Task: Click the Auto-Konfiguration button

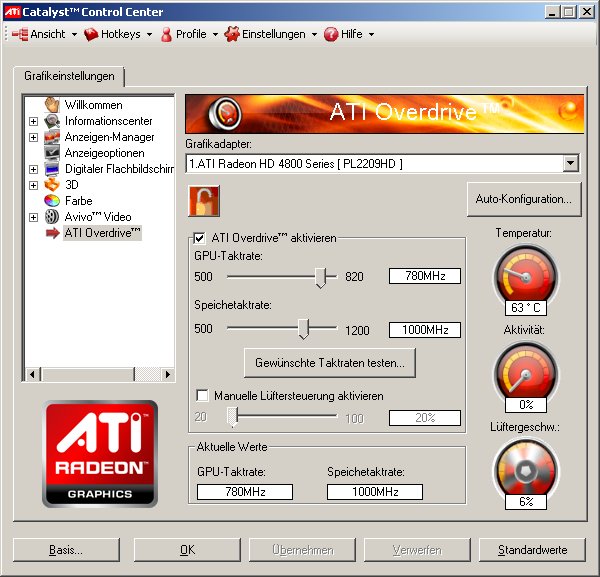Action: point(523,199)
